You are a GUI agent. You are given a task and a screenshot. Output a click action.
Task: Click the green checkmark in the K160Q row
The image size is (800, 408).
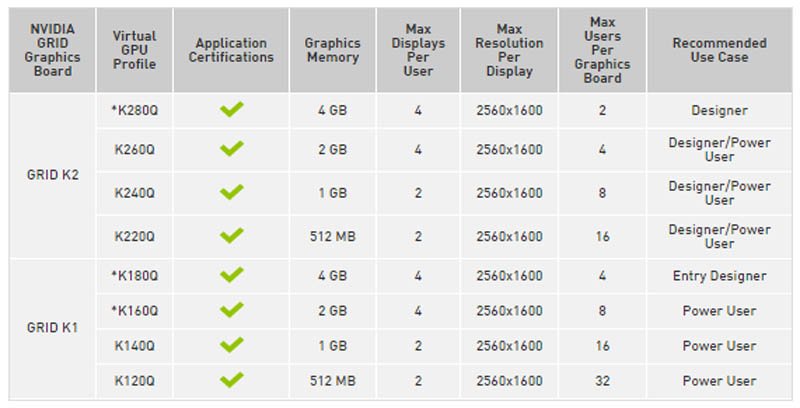[232, 310]
